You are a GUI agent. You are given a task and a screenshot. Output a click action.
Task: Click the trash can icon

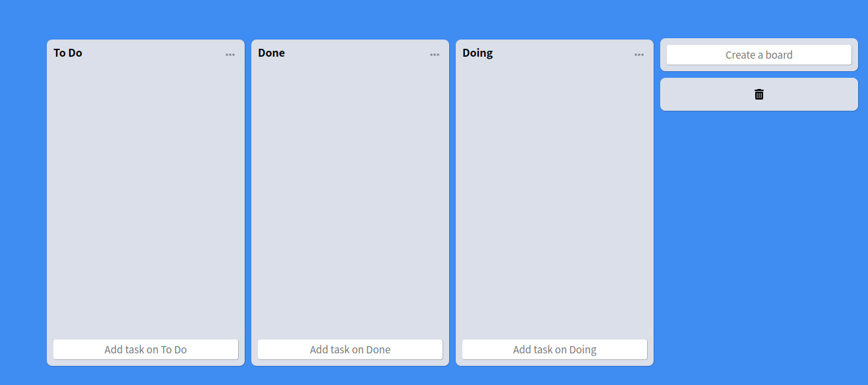tap(759, 94)
